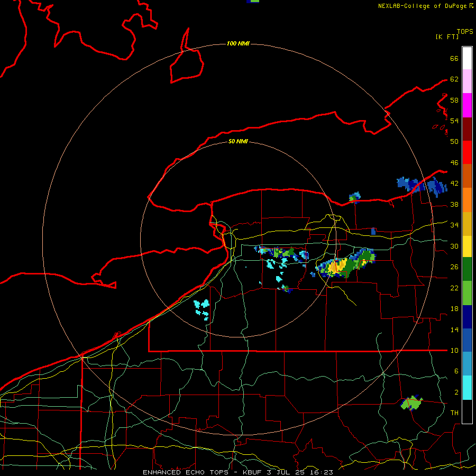Click the ENHANCED ECHO TOPS KBUF title text
476x476 pixels.
coord(238,472)
